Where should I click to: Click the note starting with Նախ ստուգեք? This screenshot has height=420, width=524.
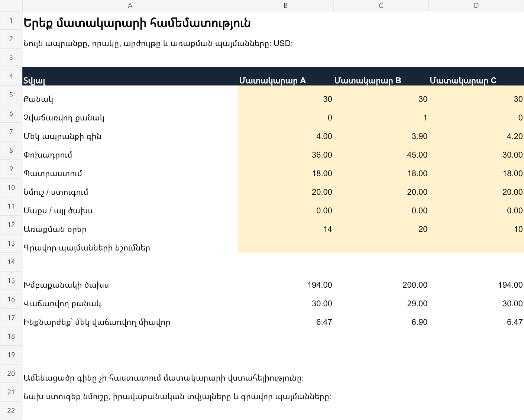pos(177,397)
